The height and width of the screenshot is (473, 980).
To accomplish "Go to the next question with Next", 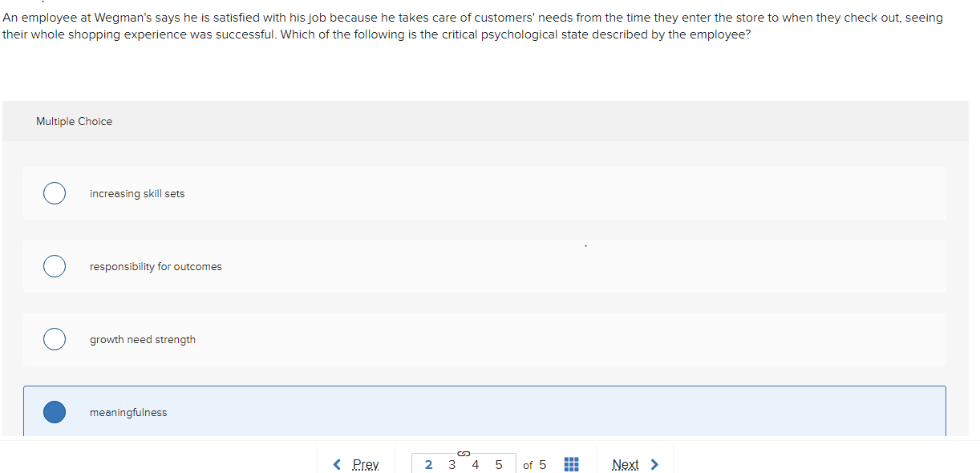I will coord(635,464).
